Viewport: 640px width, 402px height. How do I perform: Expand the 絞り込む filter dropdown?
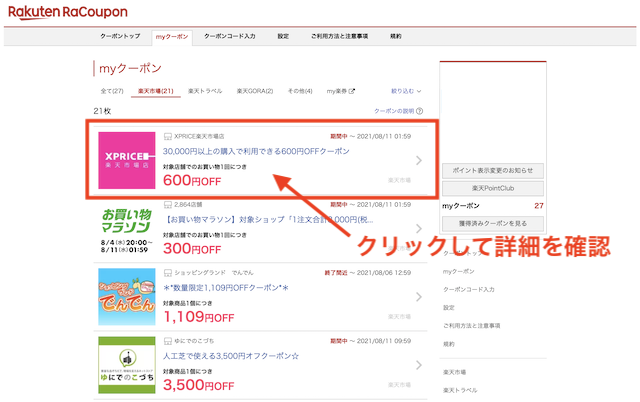[x=406, y=91]
